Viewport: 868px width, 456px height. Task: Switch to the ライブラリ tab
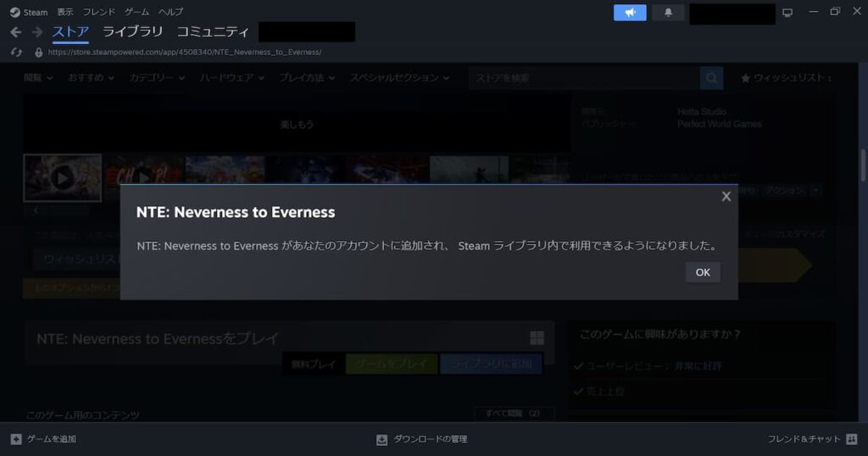(133, 32)
